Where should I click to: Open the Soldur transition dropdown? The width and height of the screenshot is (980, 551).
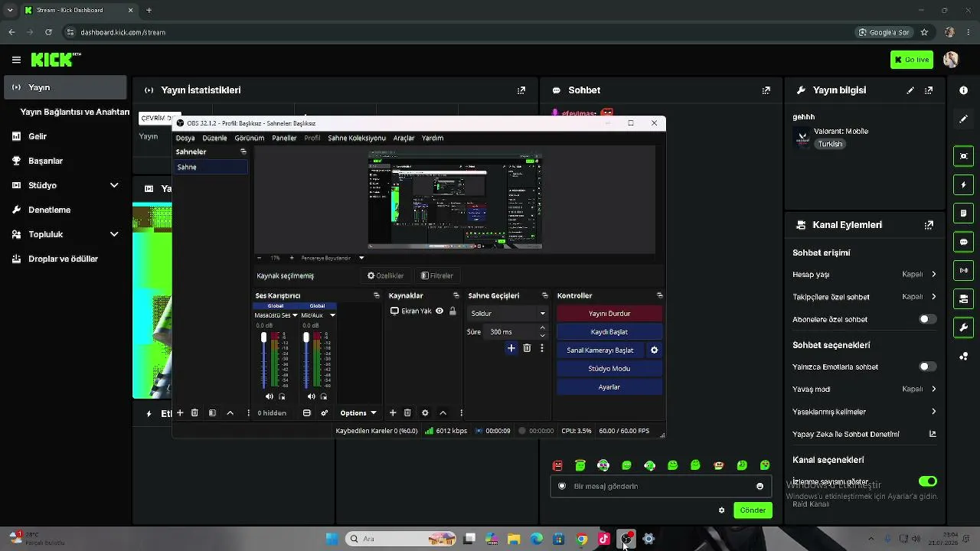(508, 313)
